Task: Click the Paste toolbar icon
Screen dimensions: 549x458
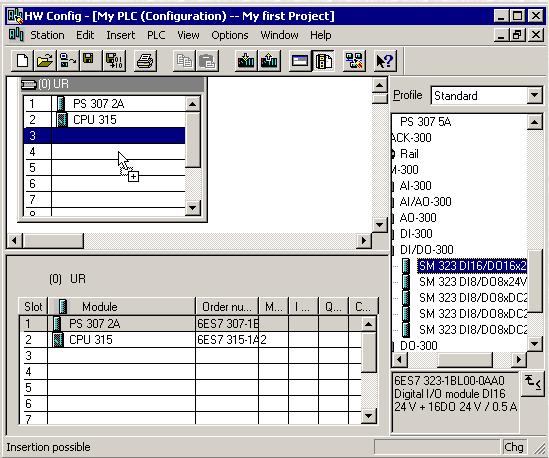Action: 207,61
